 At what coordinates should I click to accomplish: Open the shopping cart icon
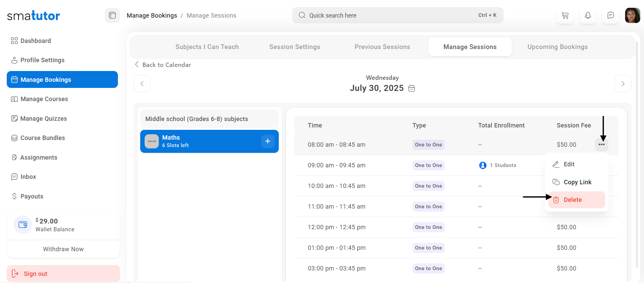coord(565,16)
